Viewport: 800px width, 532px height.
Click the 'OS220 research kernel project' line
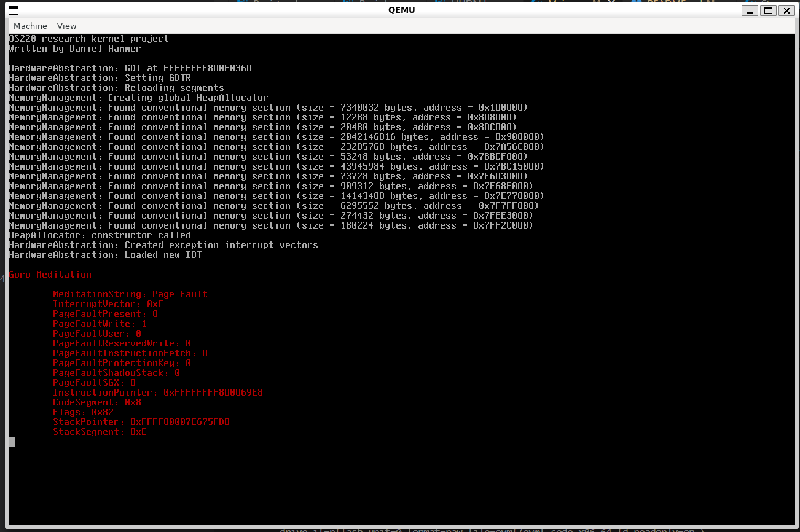(x=88, y=39)
